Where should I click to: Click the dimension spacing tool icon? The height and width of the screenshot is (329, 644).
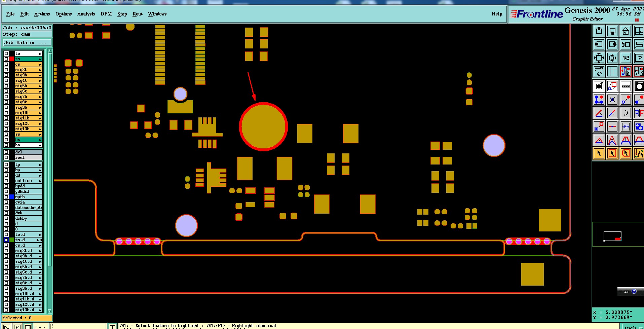pos(626,126)
